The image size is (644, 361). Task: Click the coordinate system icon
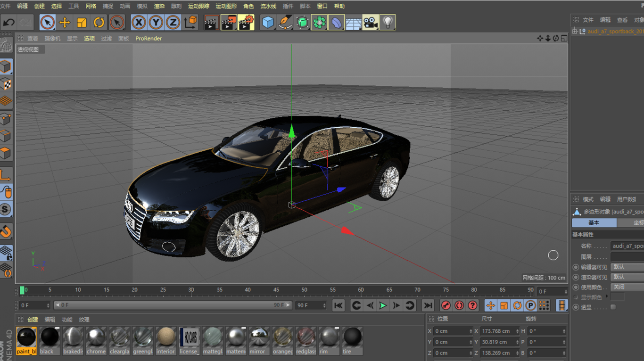[190, 22]
